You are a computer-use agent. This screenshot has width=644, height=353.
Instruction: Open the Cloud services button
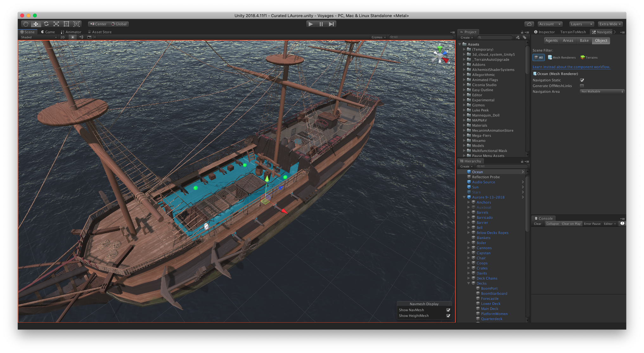coord(529,24)
